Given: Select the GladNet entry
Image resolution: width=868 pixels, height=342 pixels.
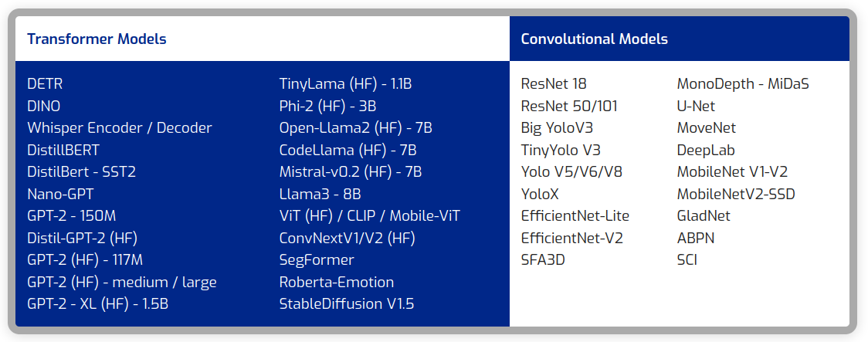Looking at the screenshot, I should [704, 216].
